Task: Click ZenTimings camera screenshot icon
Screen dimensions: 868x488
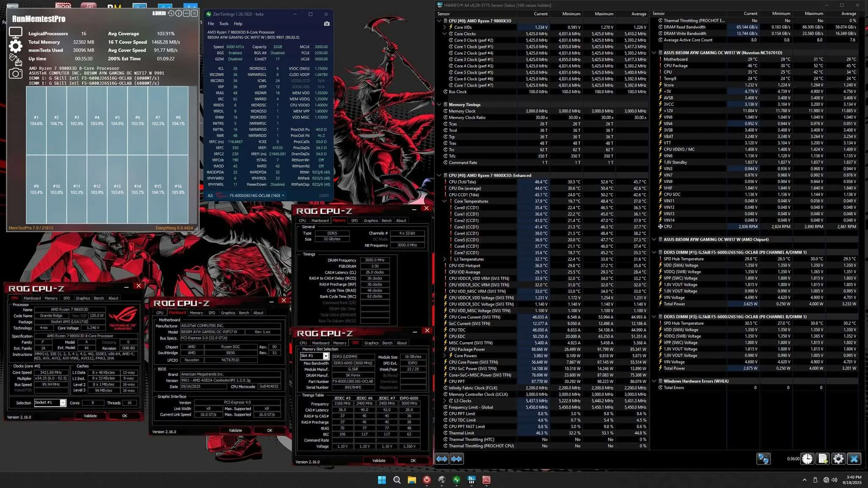Action: (x=327, y=24)
